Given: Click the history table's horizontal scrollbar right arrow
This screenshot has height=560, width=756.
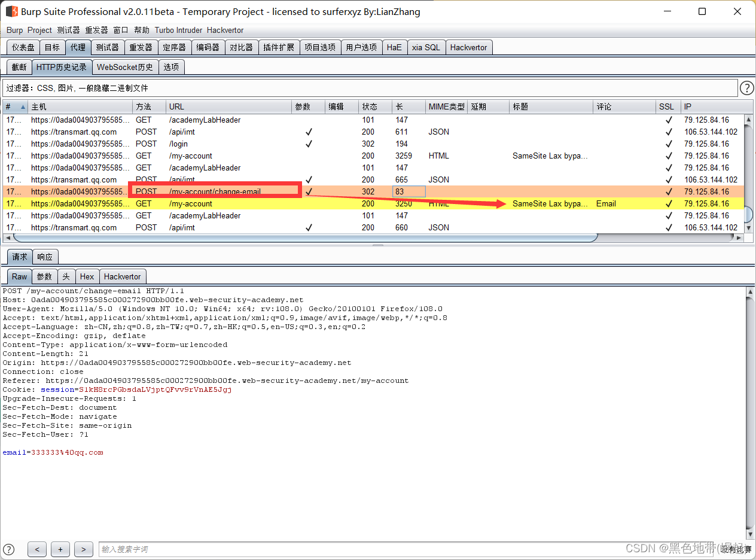Looking at the screenshot, I should [739, 238].
